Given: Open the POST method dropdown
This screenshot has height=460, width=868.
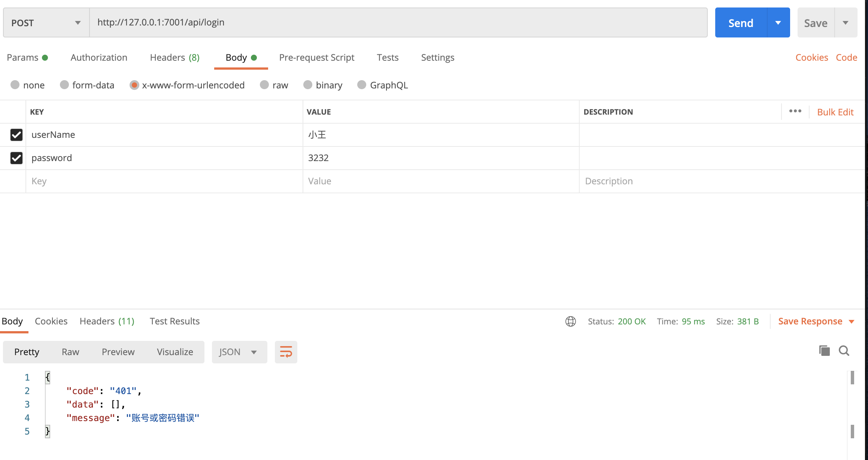Looking at the screenshot, I should tap(46, 23).
